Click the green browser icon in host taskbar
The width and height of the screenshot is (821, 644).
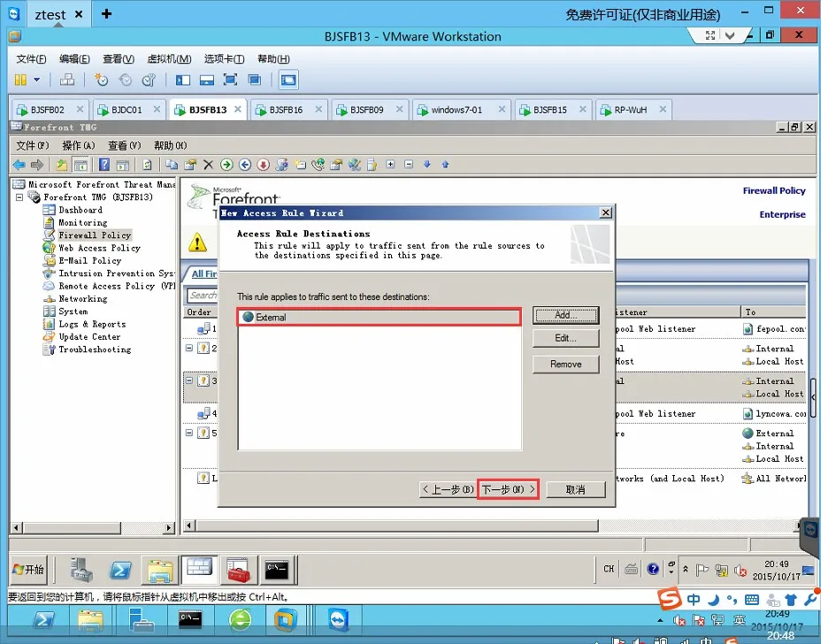[241, 621]
